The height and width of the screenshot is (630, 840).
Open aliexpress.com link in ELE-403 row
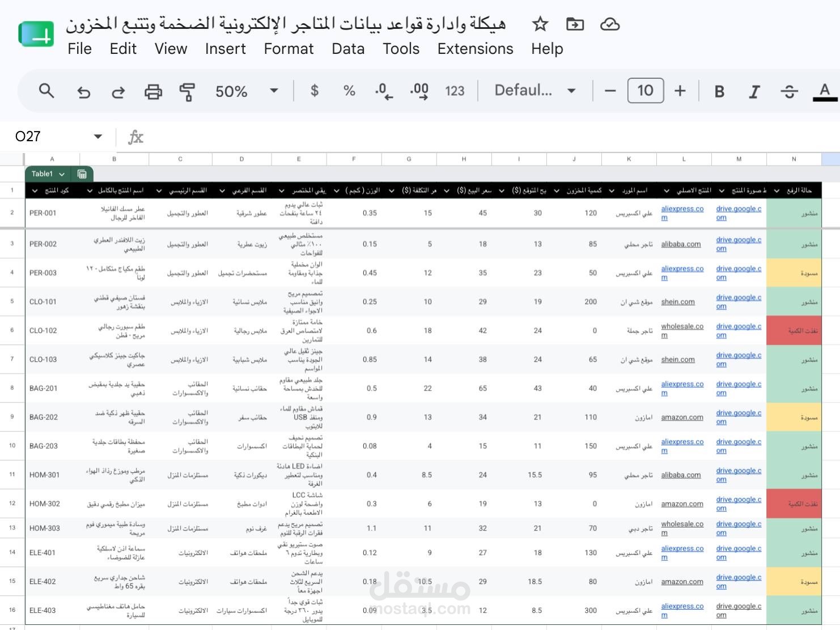[682, 610]
